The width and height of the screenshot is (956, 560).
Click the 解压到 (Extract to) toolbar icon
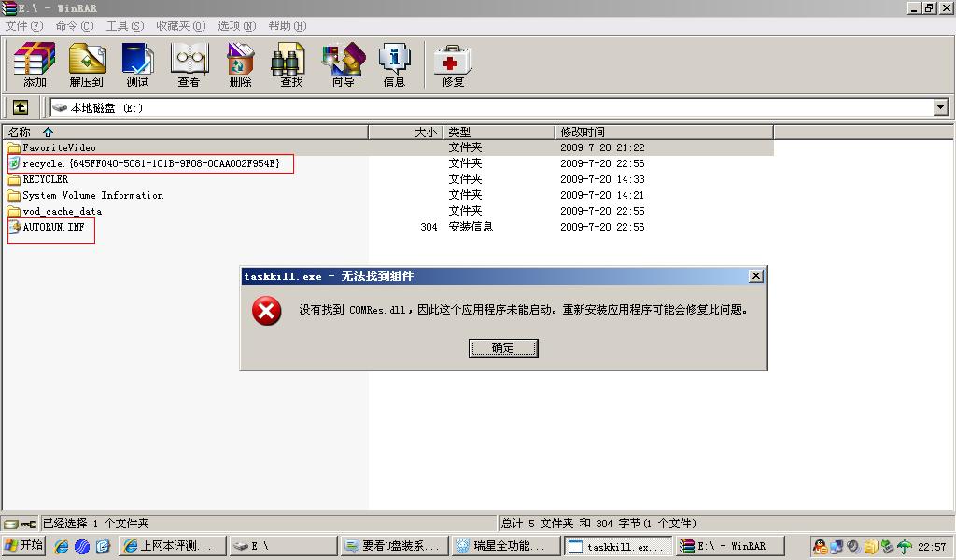[x=87, y=64]
